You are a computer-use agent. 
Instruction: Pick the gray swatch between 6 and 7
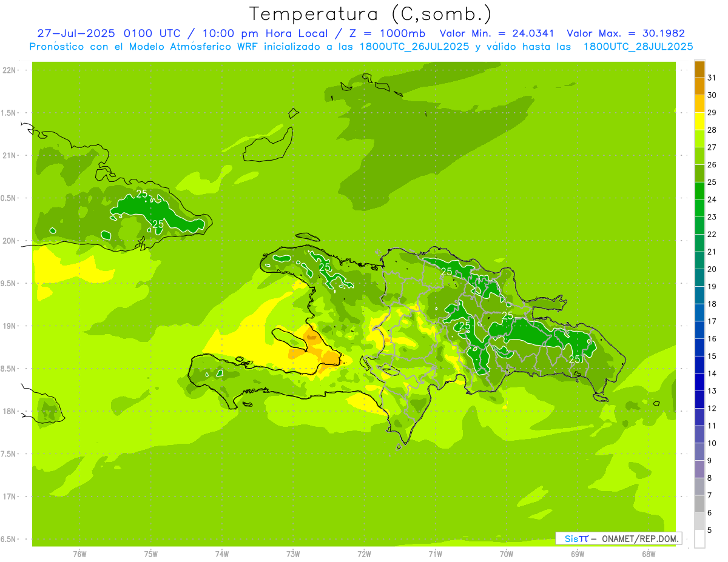699,504
